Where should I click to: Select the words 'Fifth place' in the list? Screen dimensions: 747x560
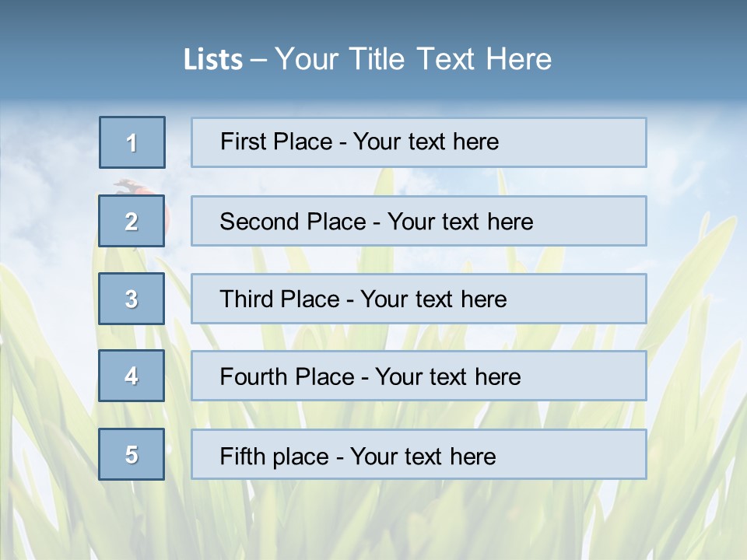273,456
